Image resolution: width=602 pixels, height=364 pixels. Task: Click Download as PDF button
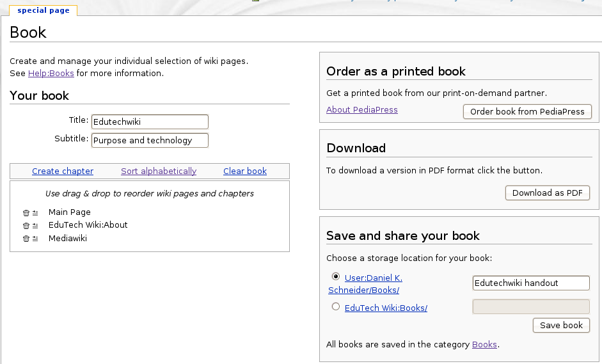[x=548, y=193]
